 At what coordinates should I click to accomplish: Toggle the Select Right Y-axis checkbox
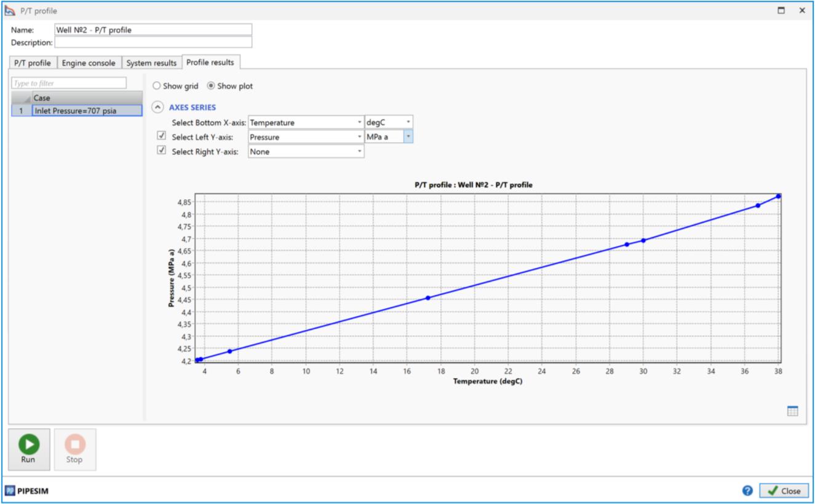162,151
